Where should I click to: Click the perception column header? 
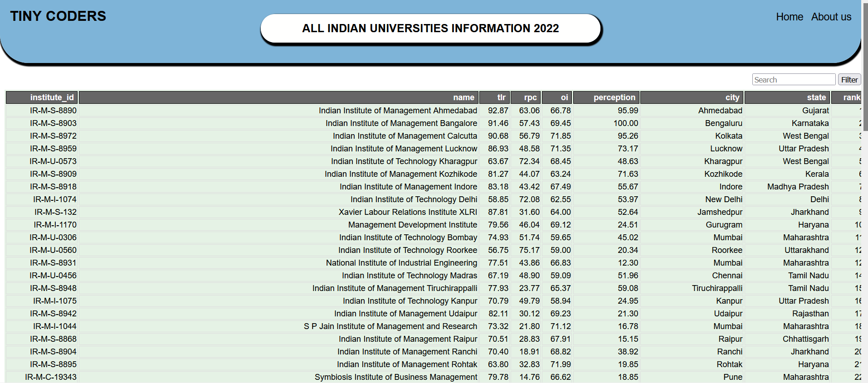point(606,97)
